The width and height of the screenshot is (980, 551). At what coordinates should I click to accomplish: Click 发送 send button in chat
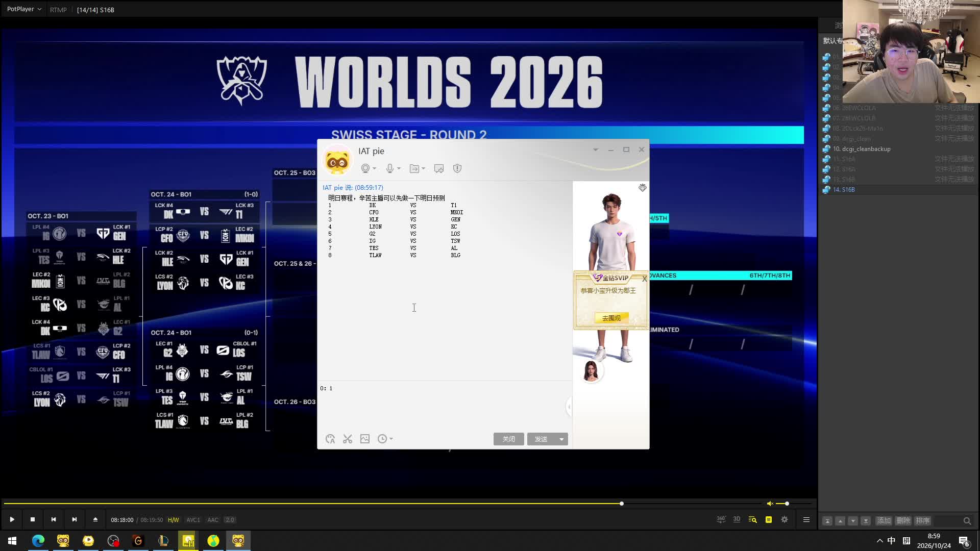click(541, 439)
